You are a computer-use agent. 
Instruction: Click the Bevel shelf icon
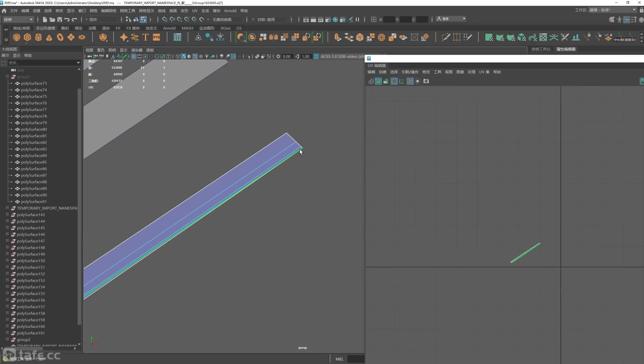(x=360, y=37)
